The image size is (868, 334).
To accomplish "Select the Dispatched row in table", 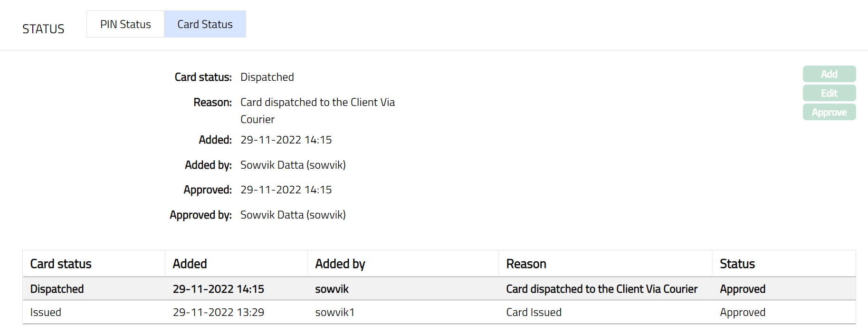I will pyautogui.click(x=57, y=289).
